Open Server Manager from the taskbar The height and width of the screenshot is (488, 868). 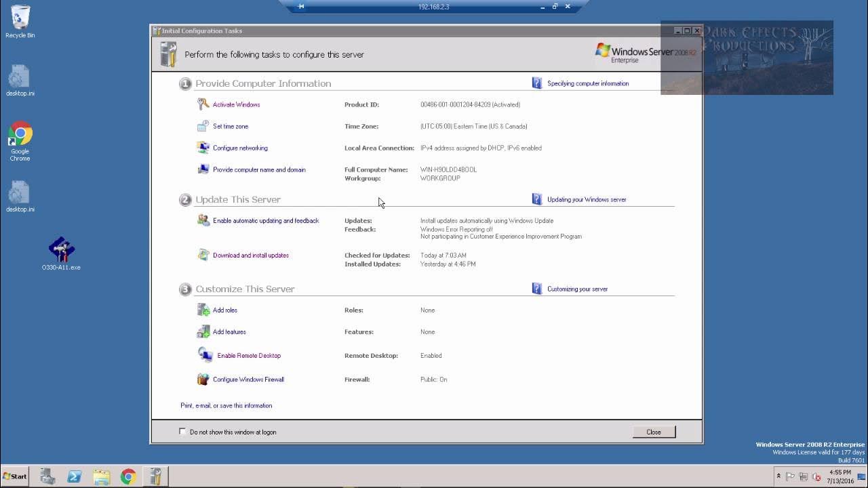(x=47, y=476)
